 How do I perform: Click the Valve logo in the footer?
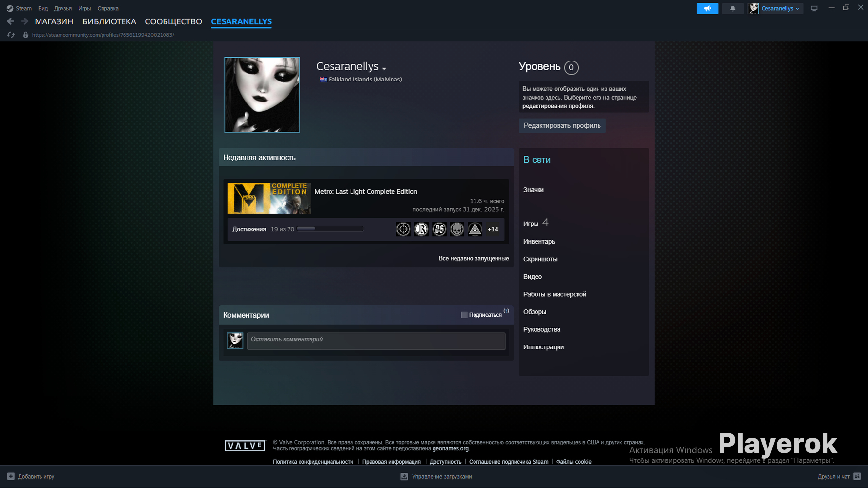245,446
